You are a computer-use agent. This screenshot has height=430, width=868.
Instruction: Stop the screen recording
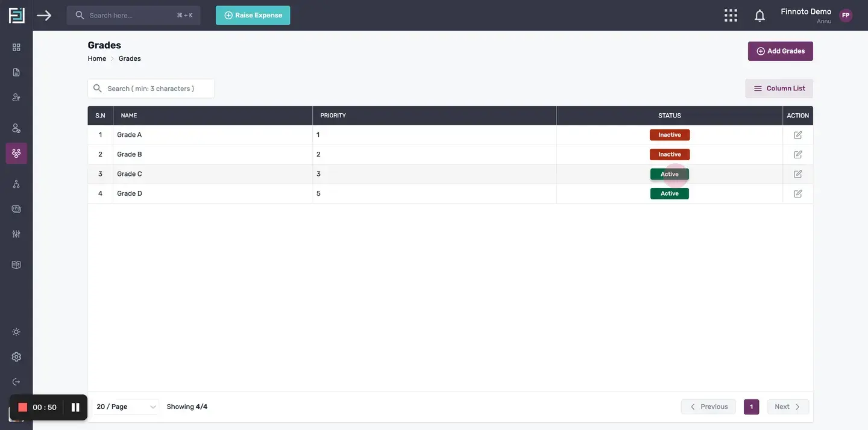click(23, 408)
